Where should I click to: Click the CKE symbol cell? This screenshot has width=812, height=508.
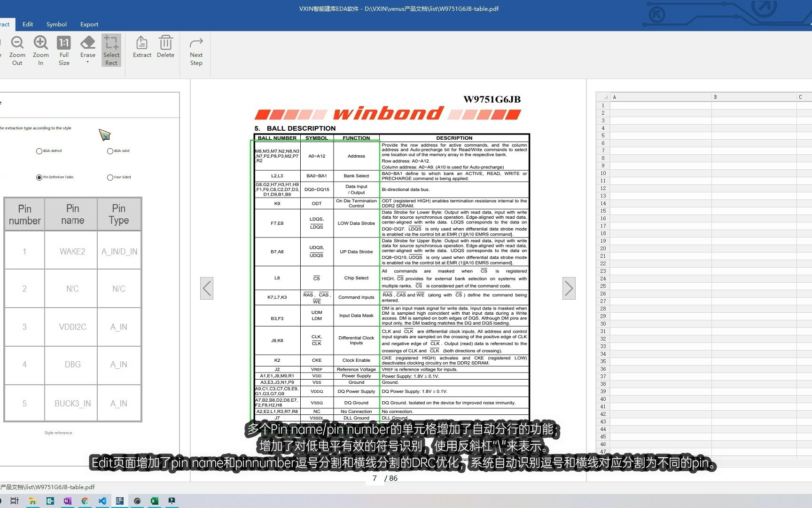[317, 360]
